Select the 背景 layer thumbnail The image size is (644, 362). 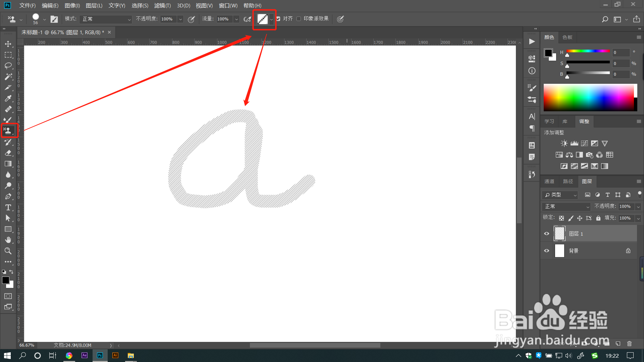[559, 251]
